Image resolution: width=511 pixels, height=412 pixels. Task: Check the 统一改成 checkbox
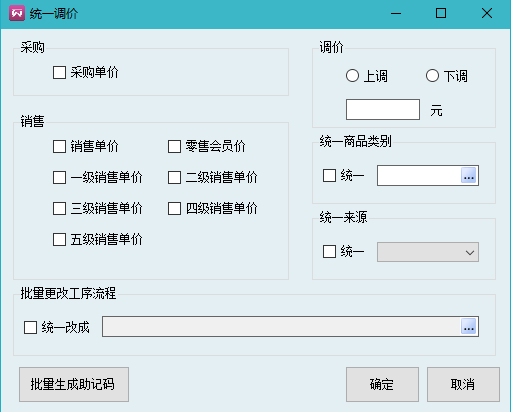coord(30,327)
